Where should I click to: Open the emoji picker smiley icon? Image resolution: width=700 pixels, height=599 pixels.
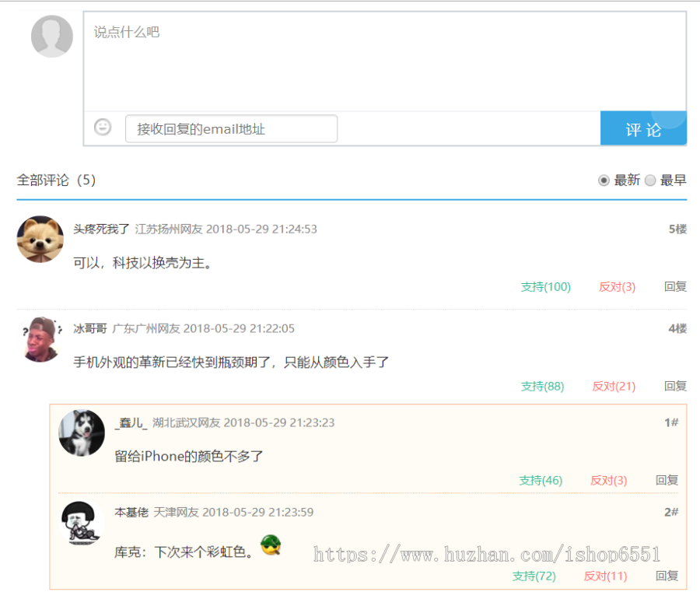(102, 127)
